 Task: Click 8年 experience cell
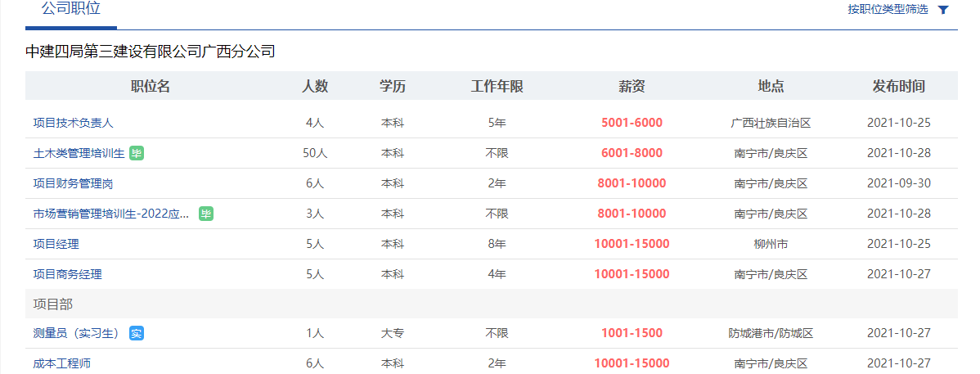click(x=497, y=244)
